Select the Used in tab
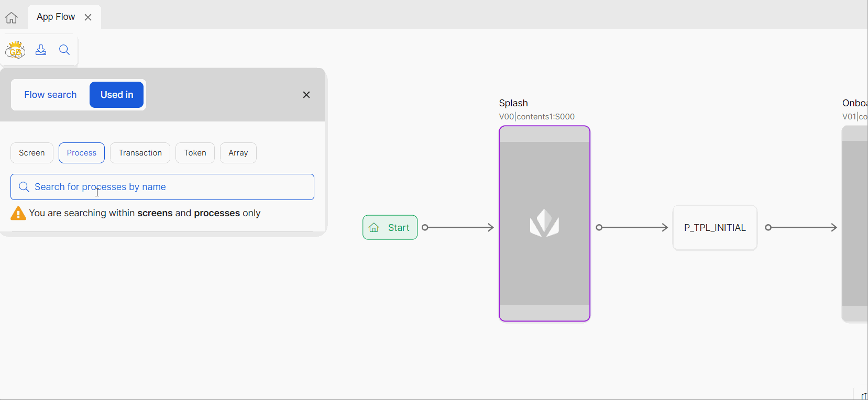Image resolution: width=868 pixels, height=400 pixels. pos(117,95)
